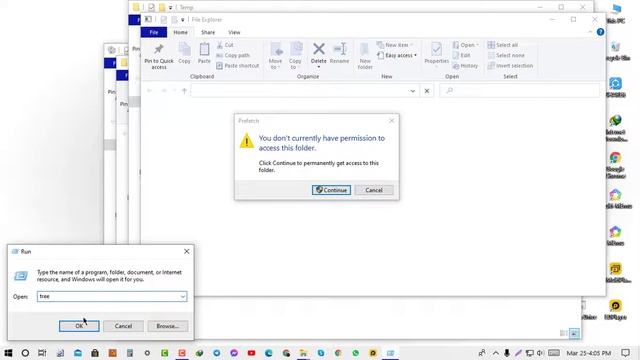
Task: Go up one folder with Up arrow
Action: click(184, 91)
